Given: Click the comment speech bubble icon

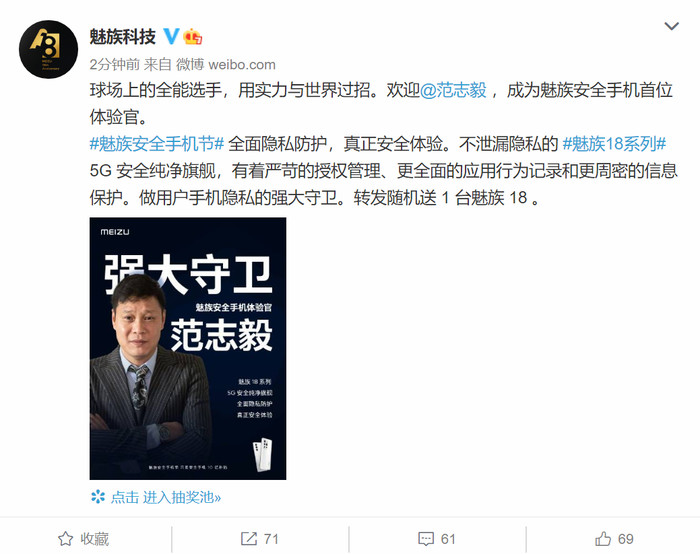Looking at the screenshot, I should coord(426,539).
